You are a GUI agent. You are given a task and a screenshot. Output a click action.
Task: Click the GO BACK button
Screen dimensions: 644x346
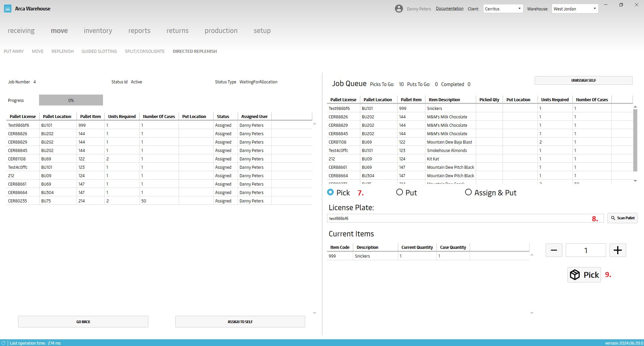point(83,322)
